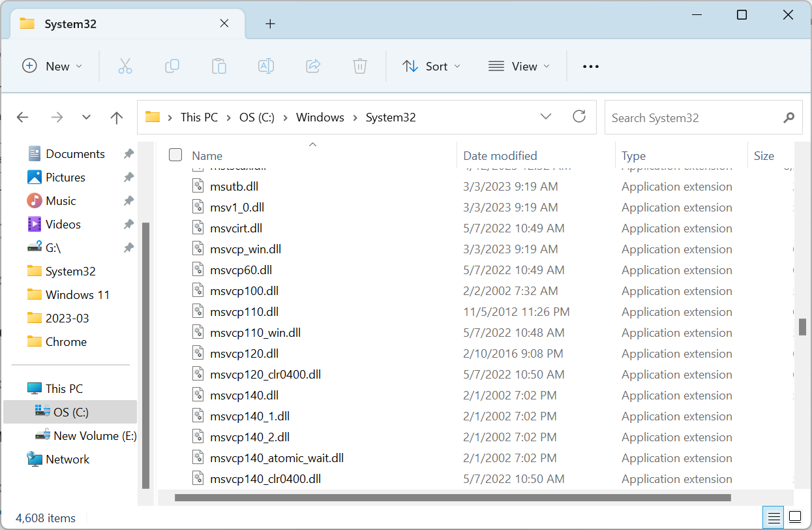Screen dimensions: 812x530
Task: Open the See more ellipsis menu
Action: 590,66
